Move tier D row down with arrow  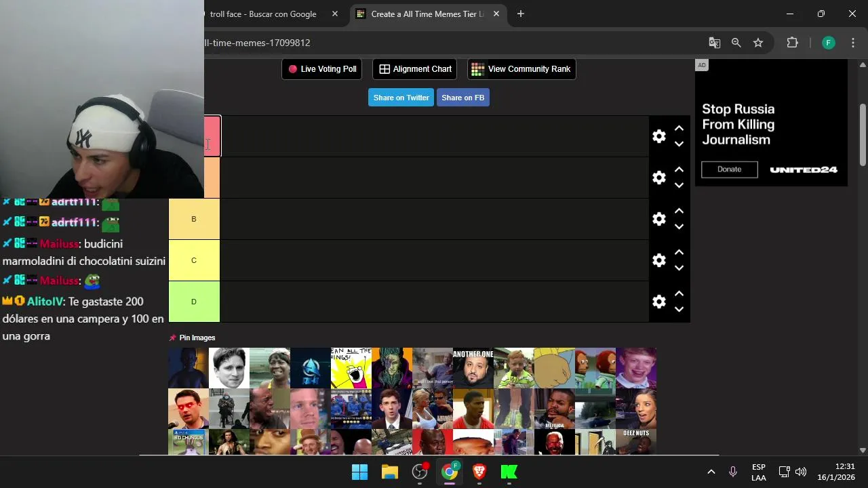(x=679, y=310)
